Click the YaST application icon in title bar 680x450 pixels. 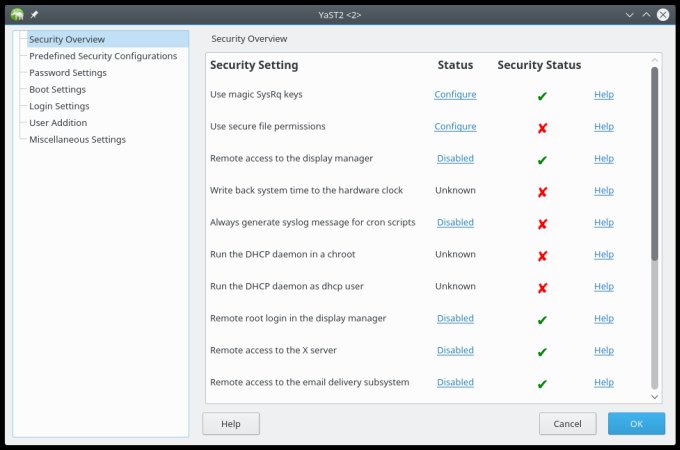tap(17, 14)
